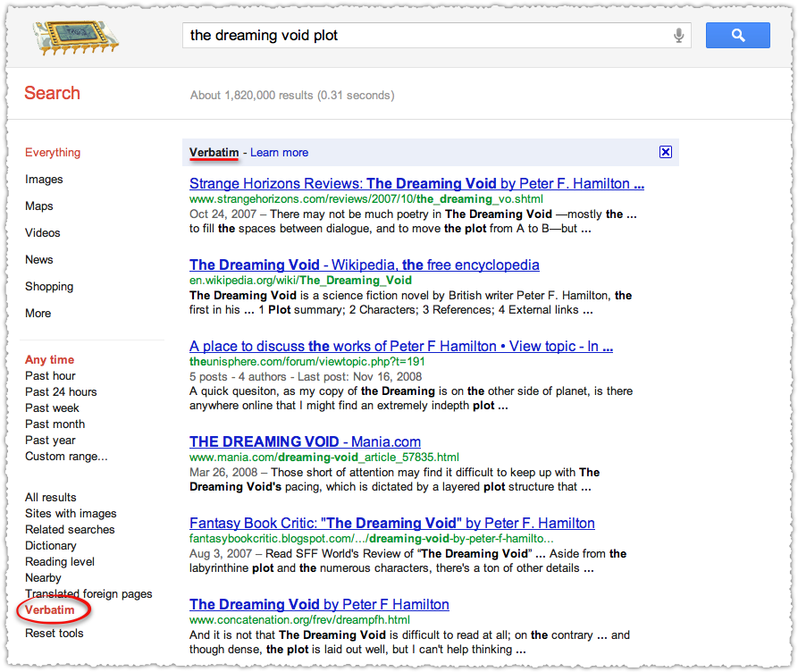Choose Translated foreign pages tool

88,593
